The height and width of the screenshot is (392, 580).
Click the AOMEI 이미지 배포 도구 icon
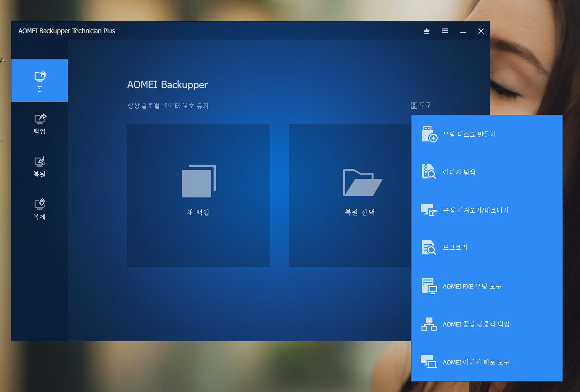coord(429,362)
